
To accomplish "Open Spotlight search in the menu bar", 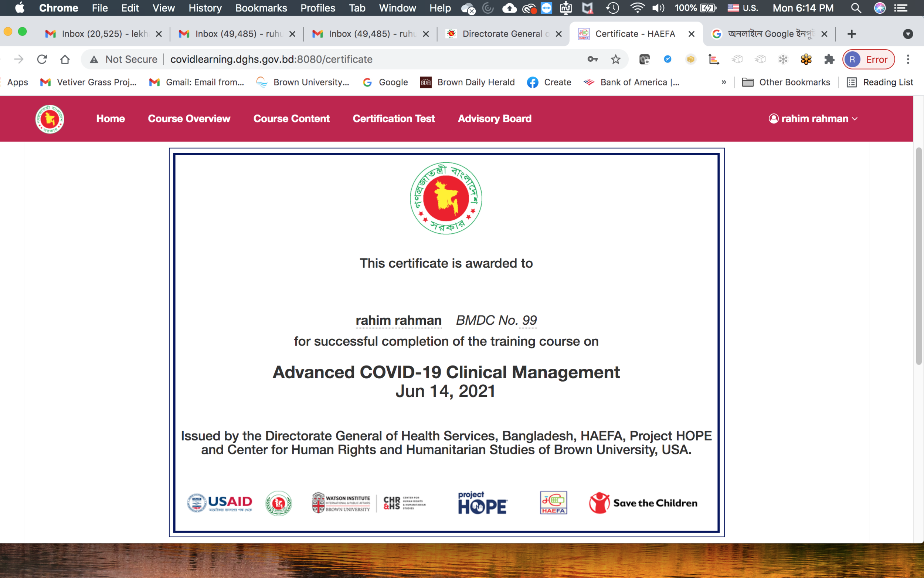I will coord(856,8).
